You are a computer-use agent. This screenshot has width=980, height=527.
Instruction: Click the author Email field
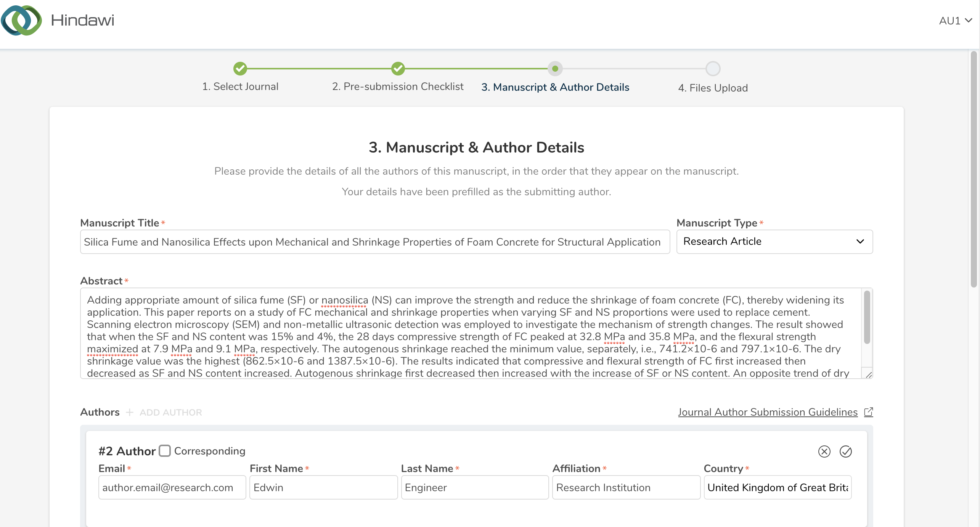tap(172, 487)
